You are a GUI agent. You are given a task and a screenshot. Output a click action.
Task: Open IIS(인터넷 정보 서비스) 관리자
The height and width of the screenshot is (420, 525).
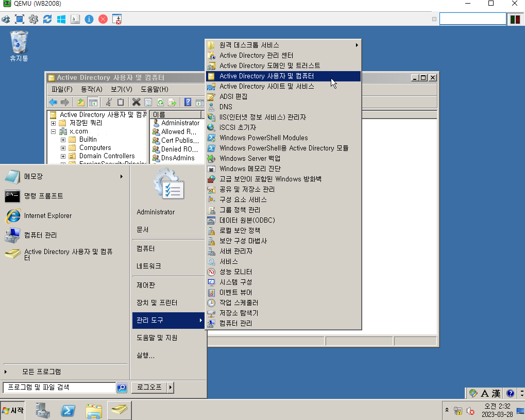coord(283,117)
